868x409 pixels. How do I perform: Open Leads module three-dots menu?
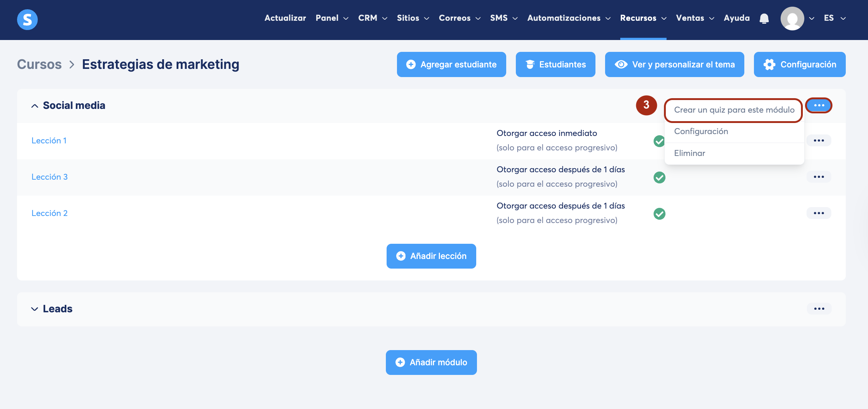pyautogui.click(x=819, y=309)
